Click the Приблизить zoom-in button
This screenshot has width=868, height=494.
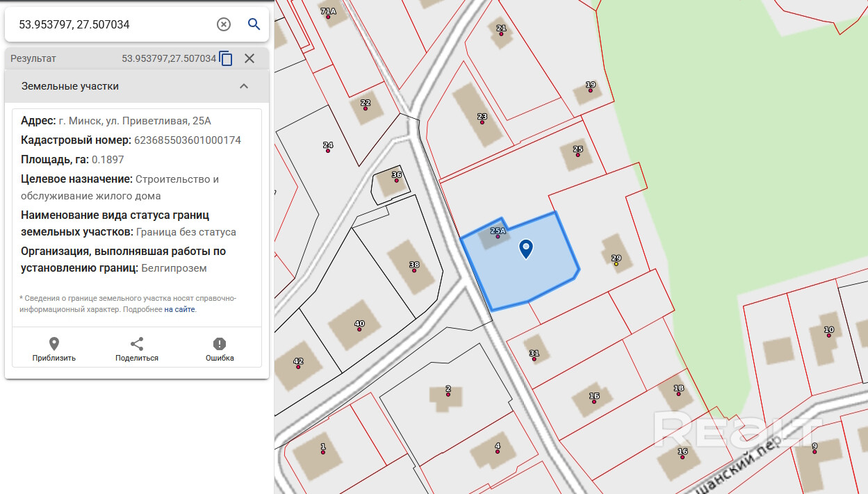coord(54,349)
